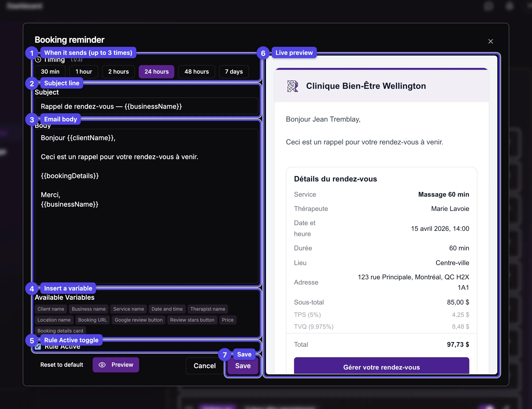Viewport: 532px width, 409px height.
Task: Select the 30 min timing option
Action: point(50,71)
